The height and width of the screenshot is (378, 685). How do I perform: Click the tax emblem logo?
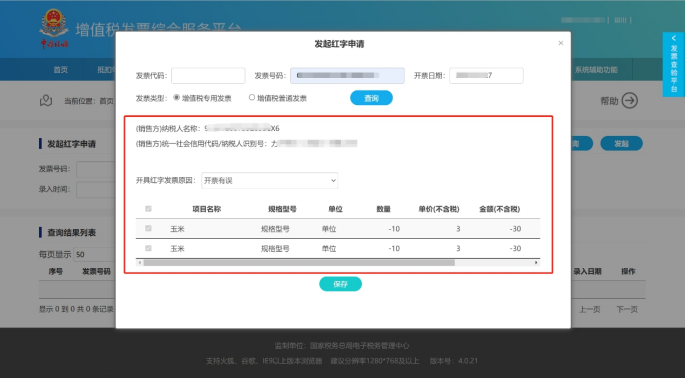coord(54,29)
